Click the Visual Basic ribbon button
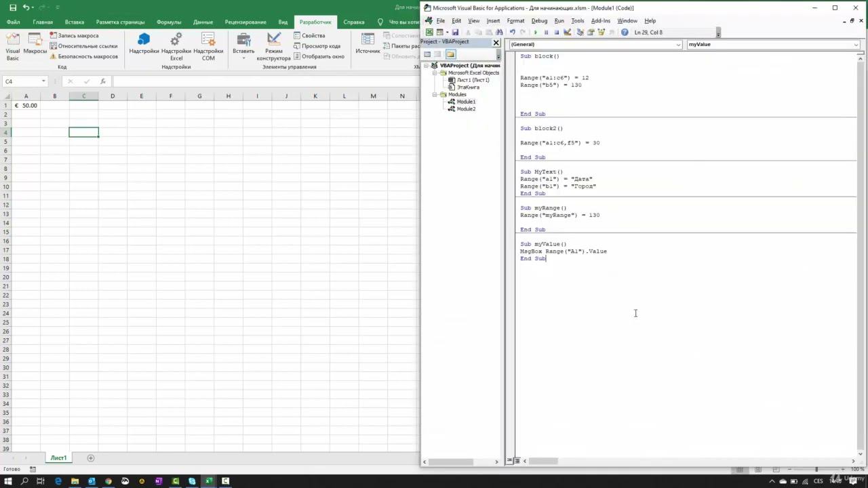Screen dimensions: 868x488 coord(13,46)
